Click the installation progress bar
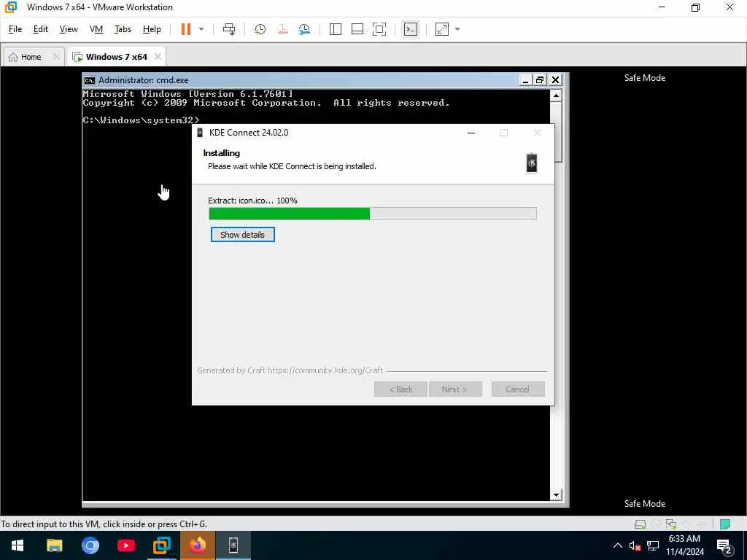 point(373,214)
